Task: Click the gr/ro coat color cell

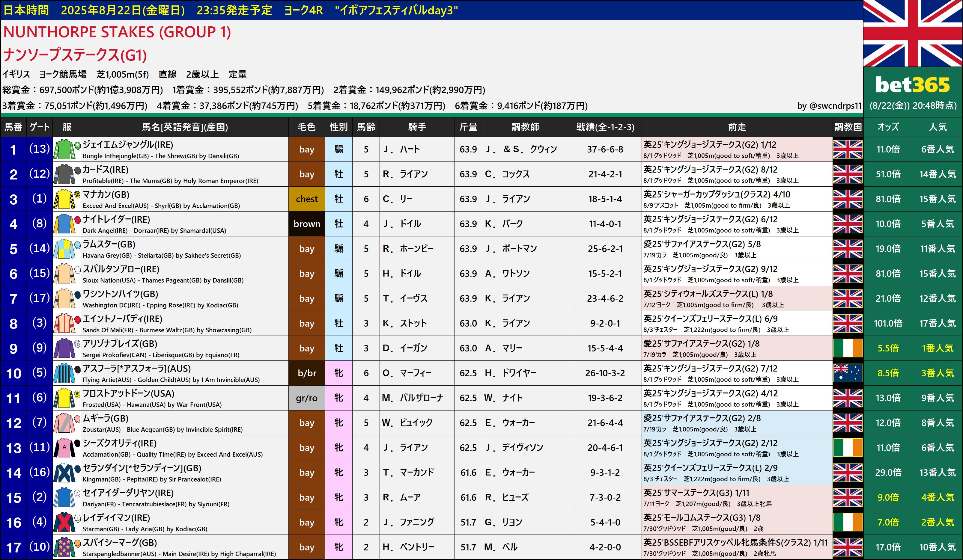Action: tap(306, 398)
